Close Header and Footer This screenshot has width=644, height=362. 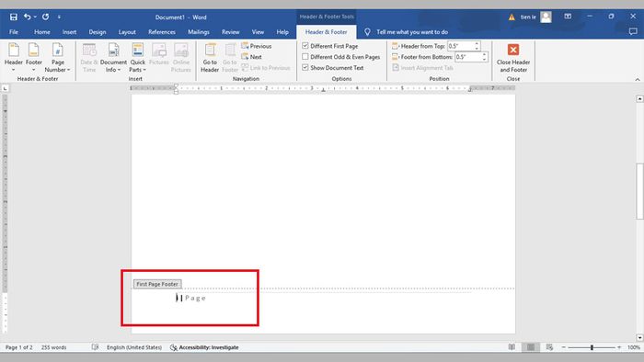pos(513,57)
